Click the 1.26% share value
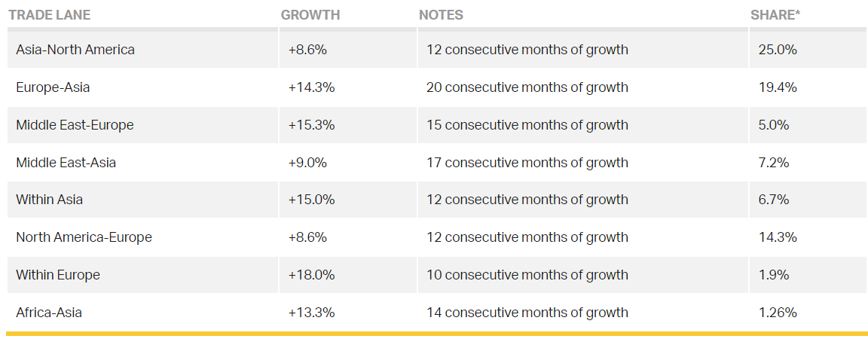This screenshot has height=342, width=868. 778,313
